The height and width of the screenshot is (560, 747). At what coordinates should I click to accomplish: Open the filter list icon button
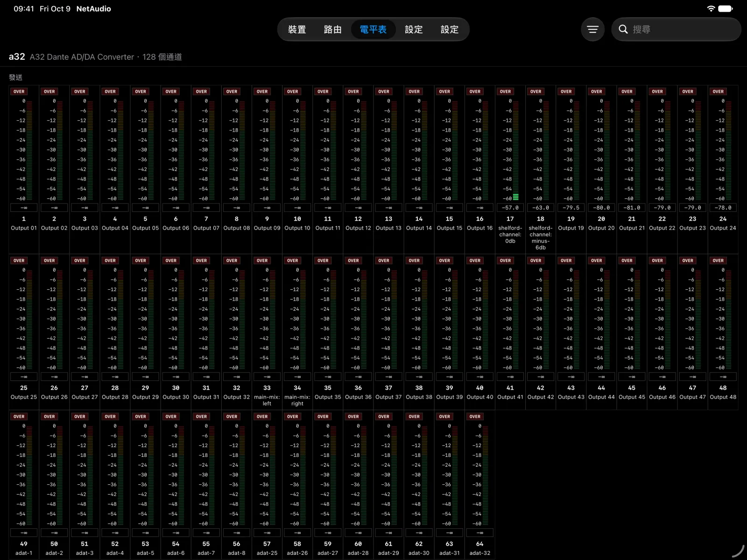(592, 29)
